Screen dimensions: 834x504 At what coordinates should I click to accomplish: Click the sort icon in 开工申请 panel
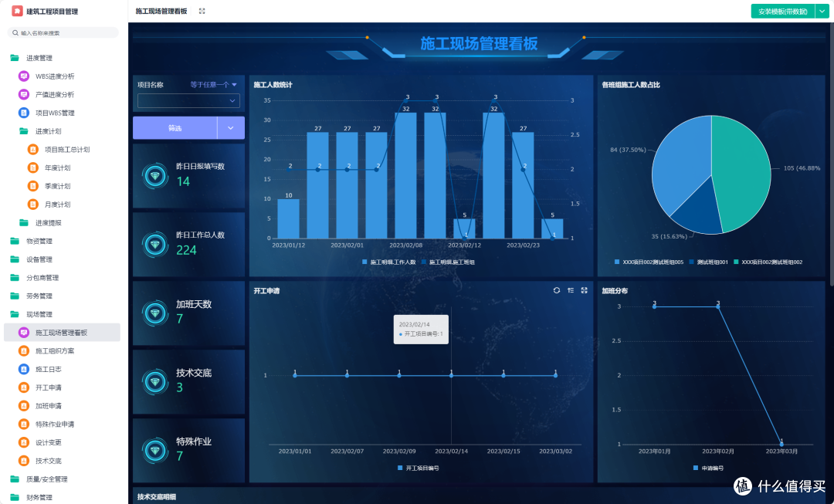[x=570, y=290]
